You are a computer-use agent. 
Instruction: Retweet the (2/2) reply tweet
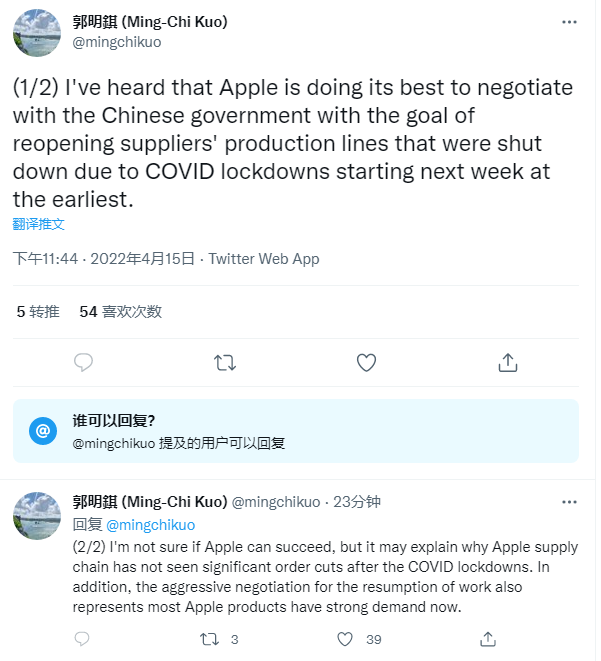[211, 638]
